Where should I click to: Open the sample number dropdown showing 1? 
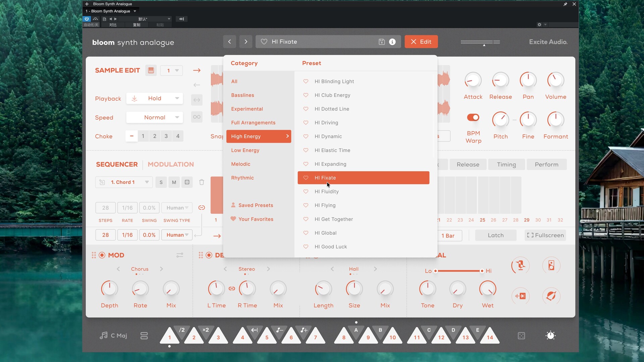[171, 70]
